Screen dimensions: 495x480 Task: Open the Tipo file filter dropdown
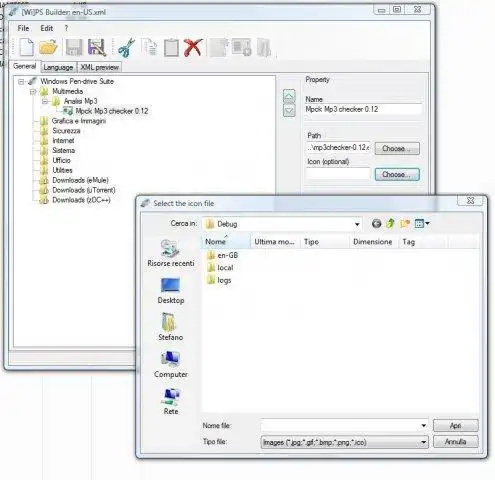point(424,442)
